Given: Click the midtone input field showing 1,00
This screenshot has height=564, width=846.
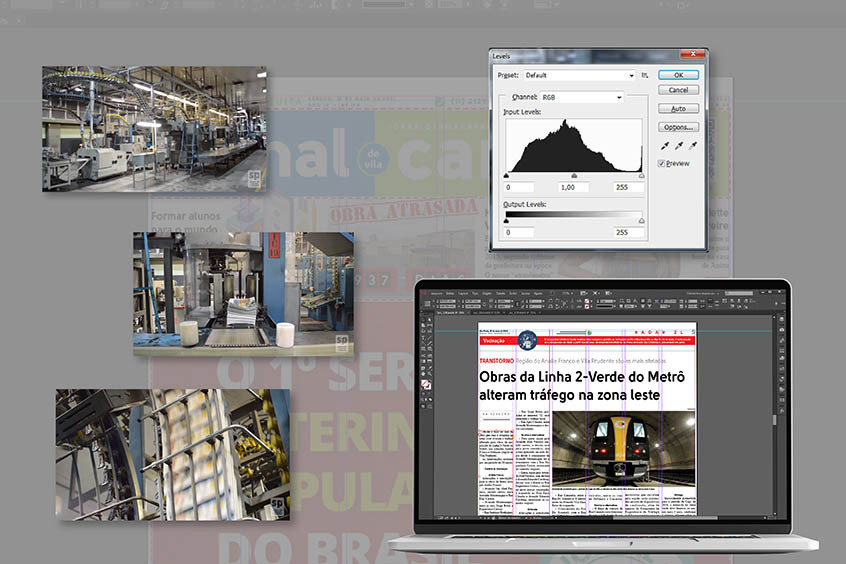Looking at the screenshot, I should pyautogui.click(x=573, y=187).
